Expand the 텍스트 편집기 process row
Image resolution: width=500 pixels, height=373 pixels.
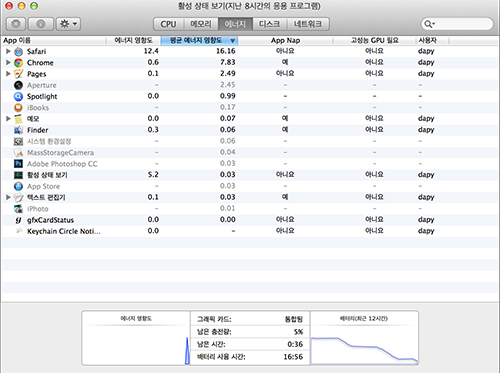pyautogui.click(x=8, y=197)
